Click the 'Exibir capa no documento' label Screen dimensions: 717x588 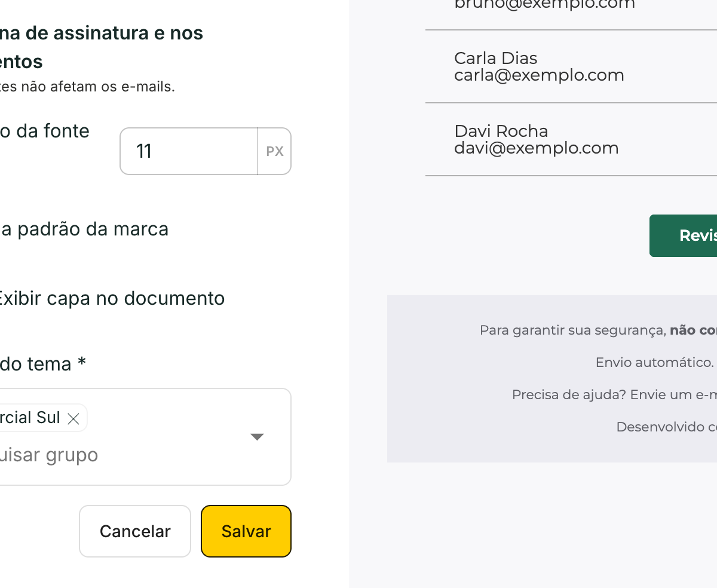pyautogui.click(x=112, y=298)
